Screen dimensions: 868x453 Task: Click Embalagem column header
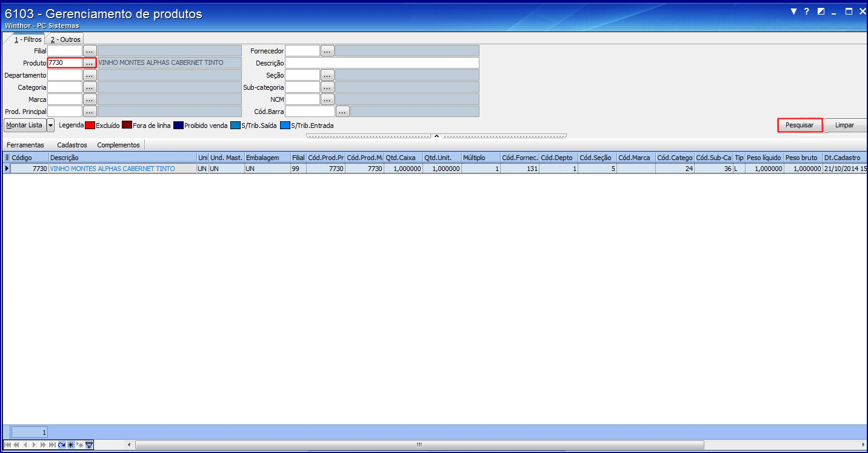point(267,158)
